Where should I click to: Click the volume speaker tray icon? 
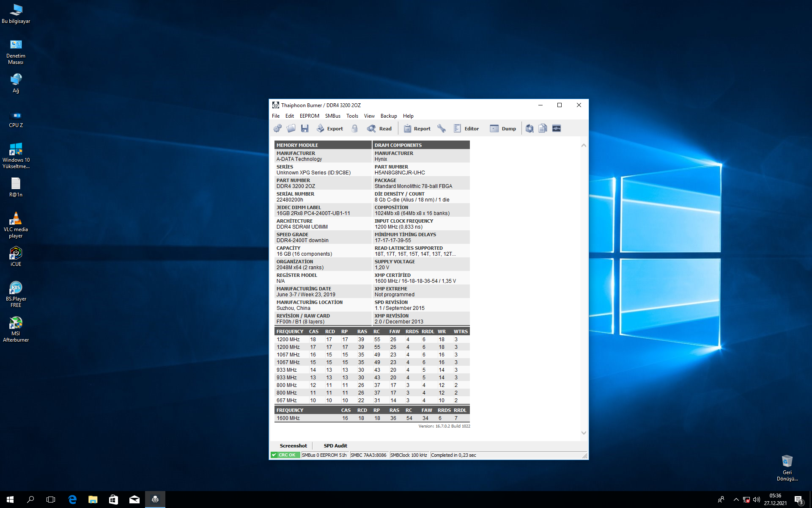757,500
